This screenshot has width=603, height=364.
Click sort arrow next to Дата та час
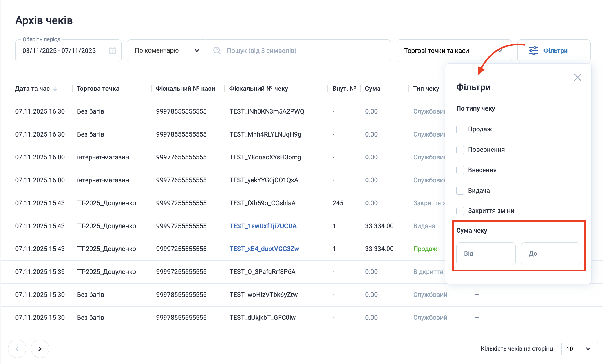coord(55,89)
